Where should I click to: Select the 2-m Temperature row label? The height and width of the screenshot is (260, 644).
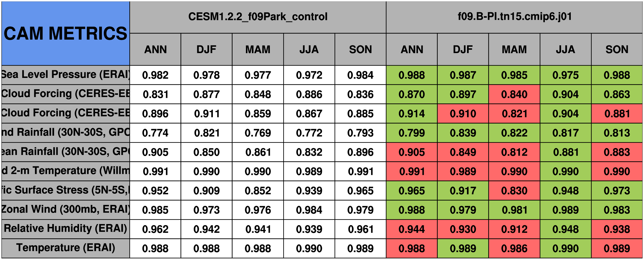(x=66, y=171)
